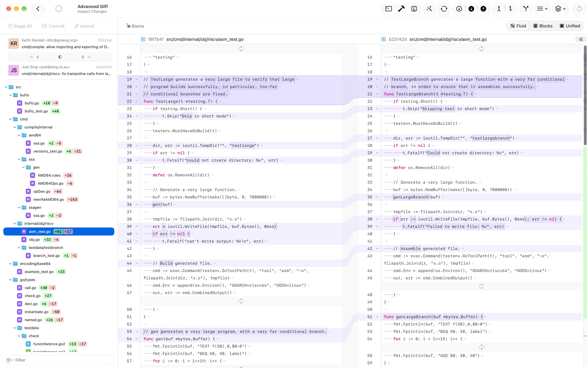
Task: Expand hidden lines above line 16 right pane
Action: click(x=482, y=49)
